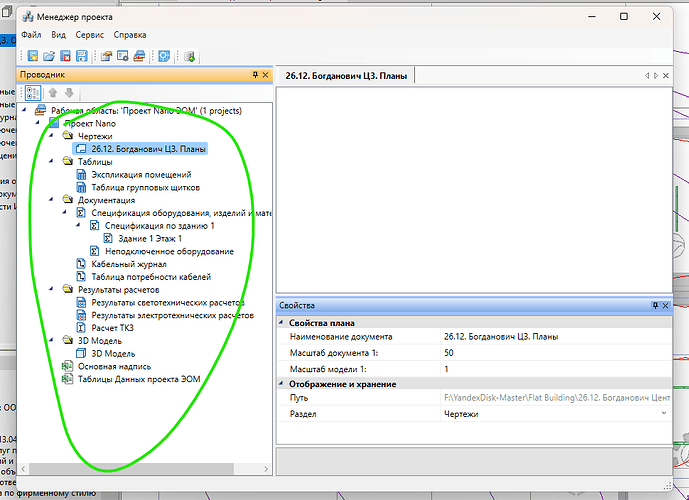689x500 pixels.
Task: Click the Неподключенное оборудование sigma icon
Action: pos(94,251)
